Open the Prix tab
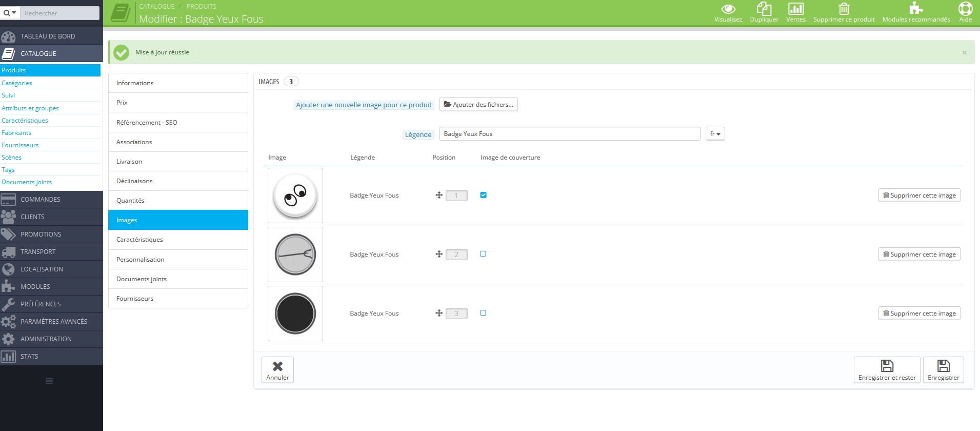Image resolution: width=980 pixels, height=431 pixels. click(x=178, y=103)
